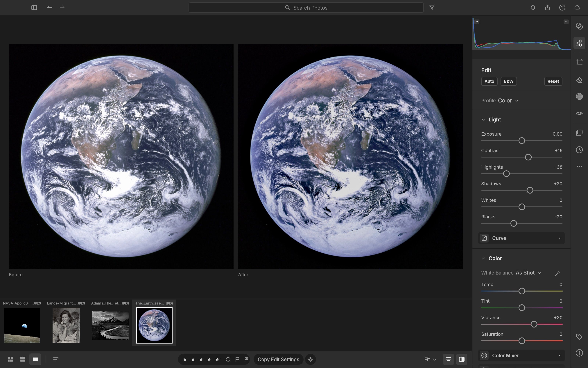
Task: Click the Reset button
Action: tap(553, 81)
